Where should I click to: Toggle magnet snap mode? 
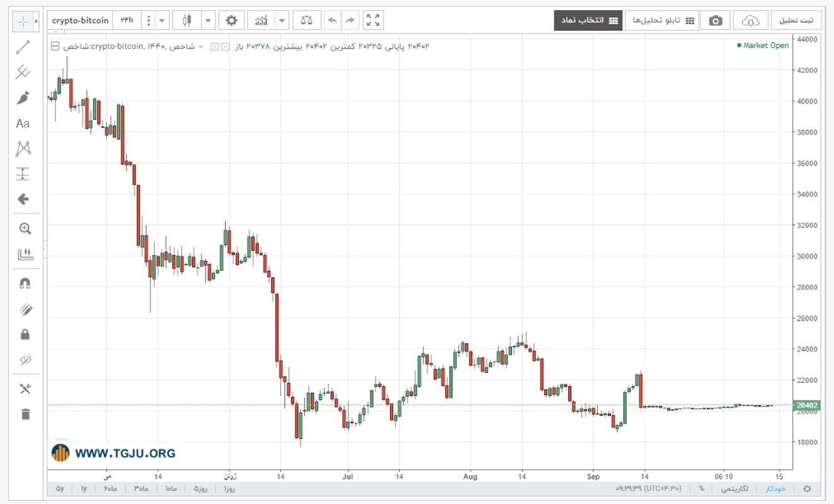point(25,283)
